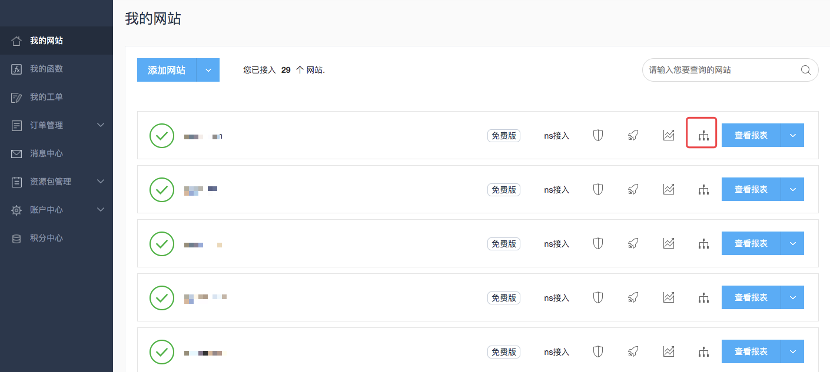830x372 pixels.
Task: Select the rocket icon in the fourth row
Action: [633, 297]
